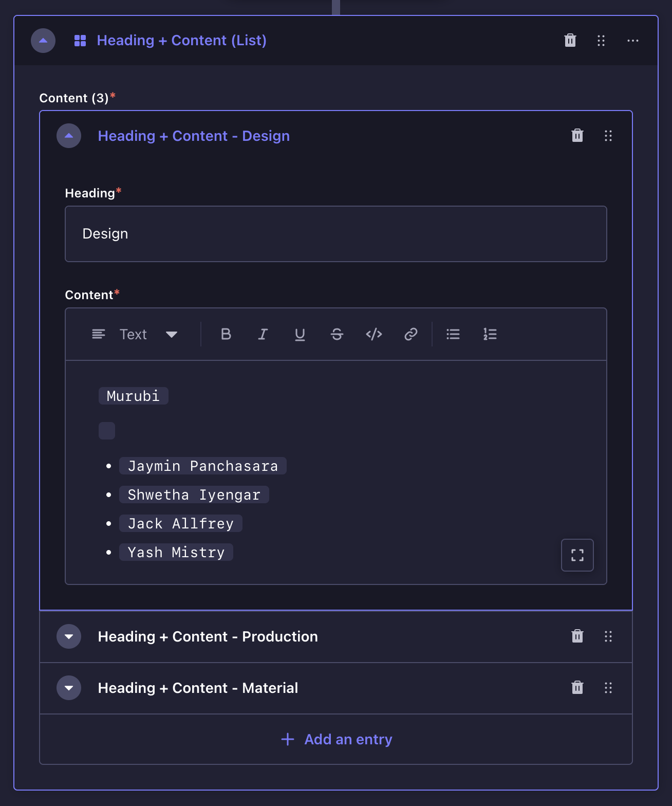Screen dimensions: 672x806
Task: Expand the Heading + Content - Material entry
Action: [x=68, y=688]
